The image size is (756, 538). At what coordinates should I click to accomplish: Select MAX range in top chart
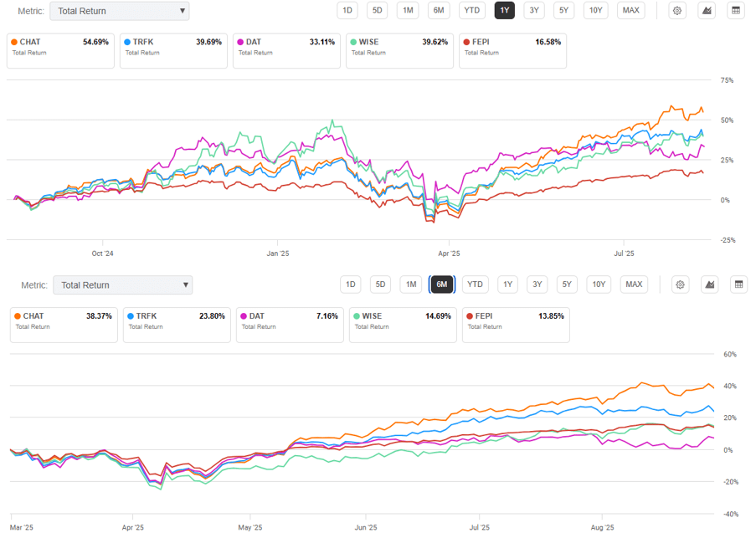click(631, 11)
